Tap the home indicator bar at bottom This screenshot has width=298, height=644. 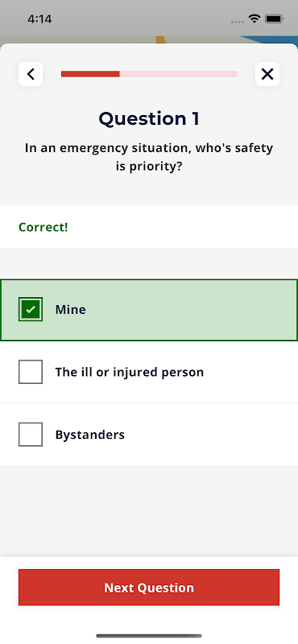pos(149,636)
